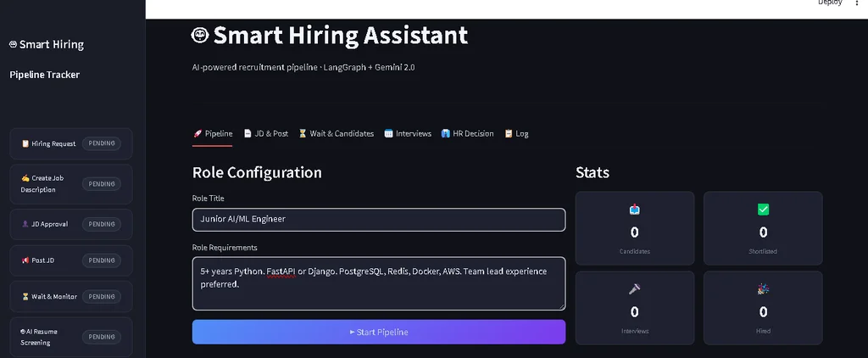
Task: Click the PENDING badge for Create Job Description
Action: click(102, 184)
